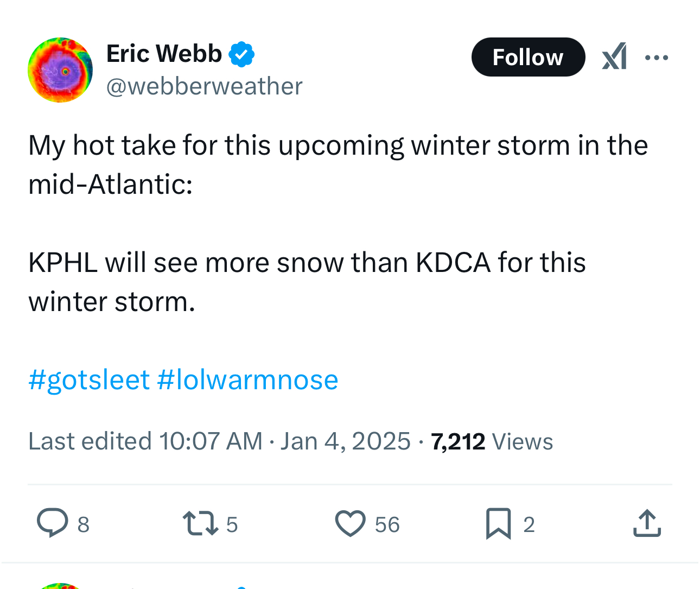
Task: Follow Eric Webb
Action: point(528,57)
